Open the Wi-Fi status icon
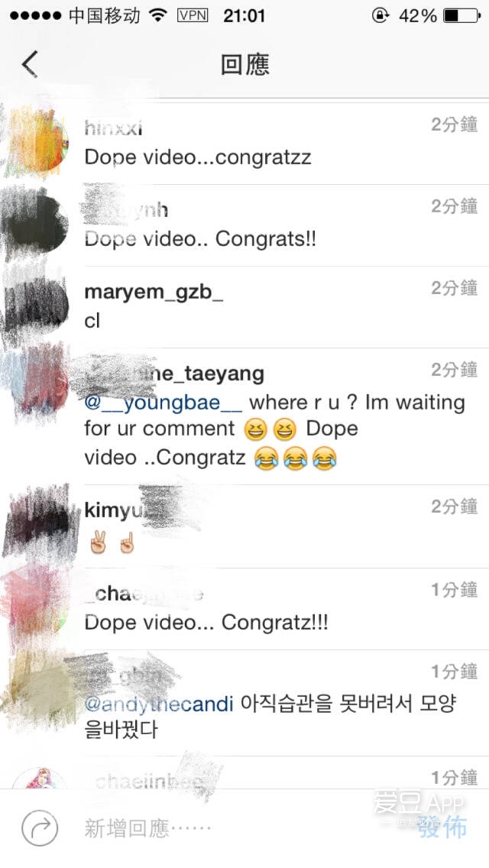 [x=158, y=15]
